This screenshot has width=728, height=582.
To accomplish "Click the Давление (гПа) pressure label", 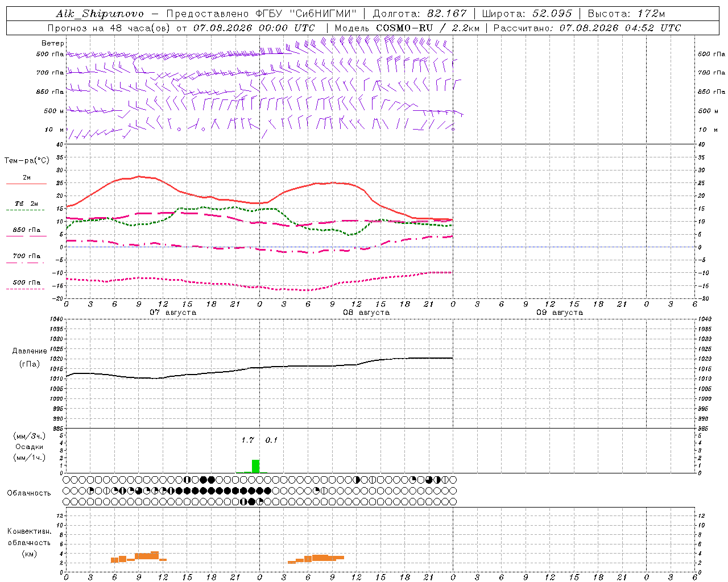I will (x=30, y=357).
